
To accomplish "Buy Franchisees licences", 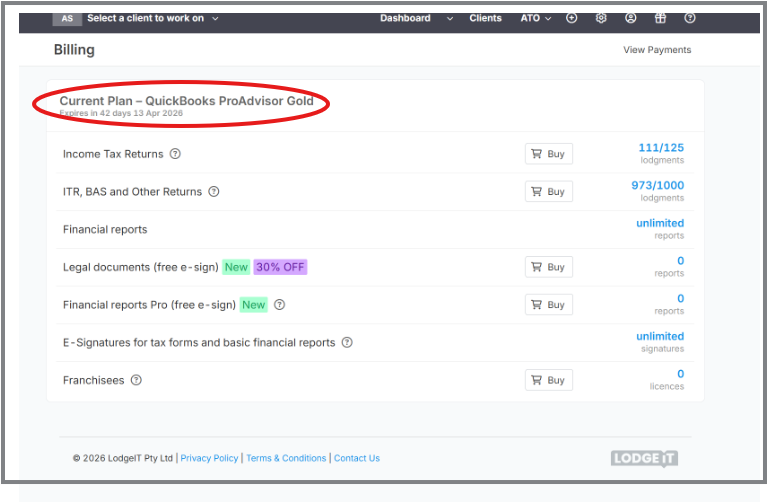I will point(549,380).
